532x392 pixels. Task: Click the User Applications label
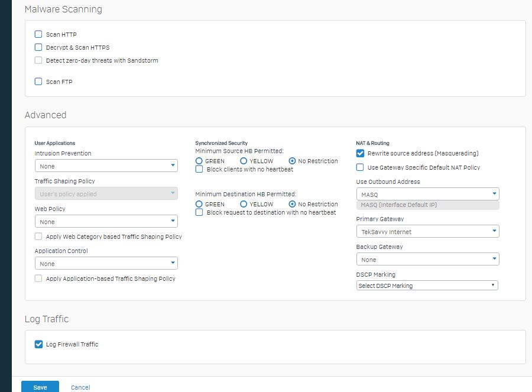coord(55,143)
